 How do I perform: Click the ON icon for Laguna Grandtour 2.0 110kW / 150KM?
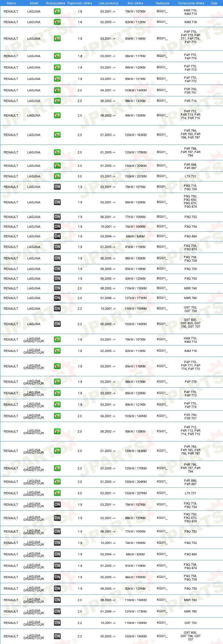coord(57,600)
